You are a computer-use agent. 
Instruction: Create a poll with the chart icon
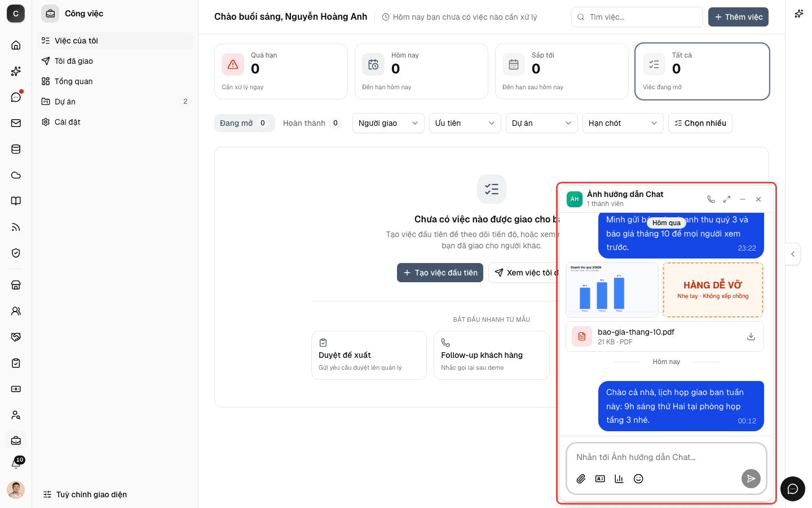tap(619, 479)
